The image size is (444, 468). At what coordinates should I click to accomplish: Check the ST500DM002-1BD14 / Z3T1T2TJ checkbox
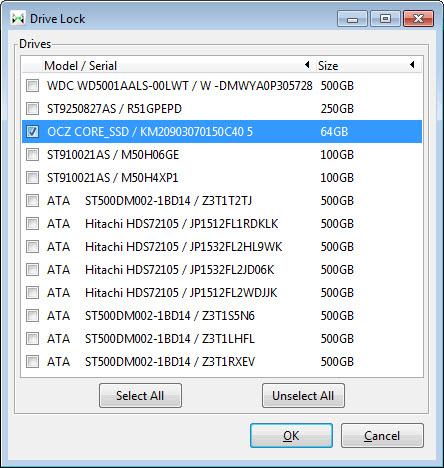32,201
